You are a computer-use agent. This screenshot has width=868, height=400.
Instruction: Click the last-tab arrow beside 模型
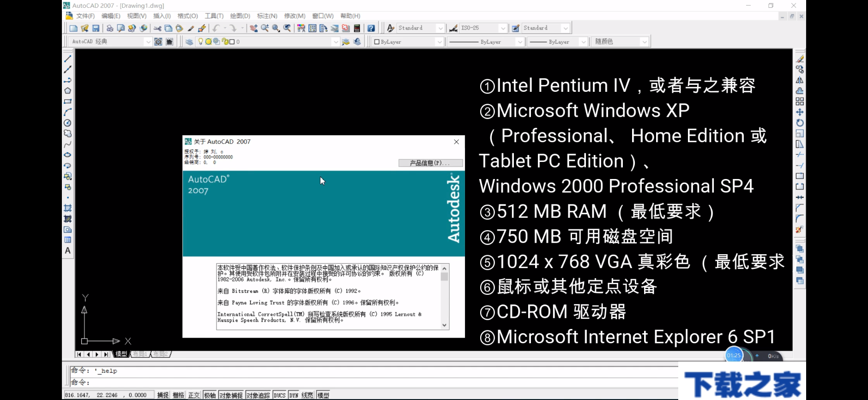[x=106, y=354]
